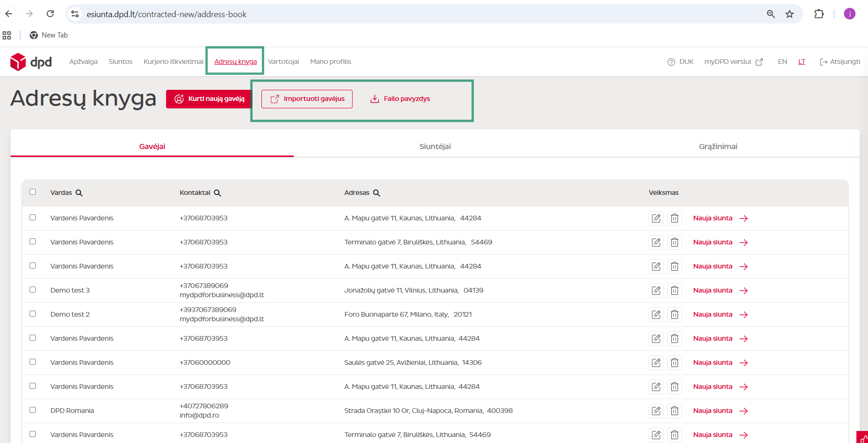Screen dimensions: 868x443
Task: Edit the Terminalo gatvė 7, 54469 first entry
Action: coord(656,242)
